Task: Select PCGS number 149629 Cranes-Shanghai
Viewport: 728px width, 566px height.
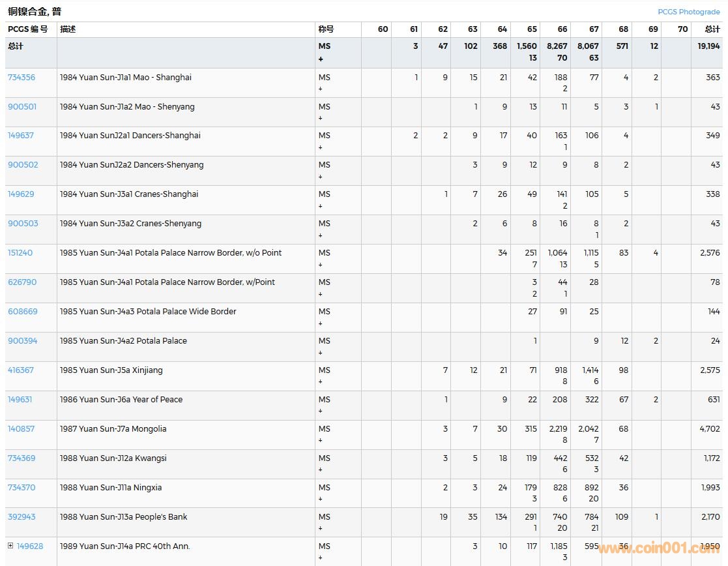Action: (21, 194)
